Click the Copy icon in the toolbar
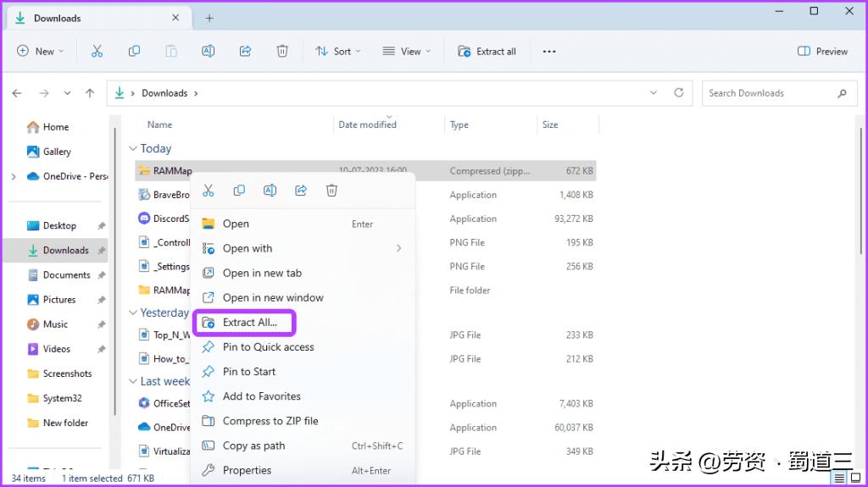Viewport: 868px width, 487px height. click(x=134, y=52)
